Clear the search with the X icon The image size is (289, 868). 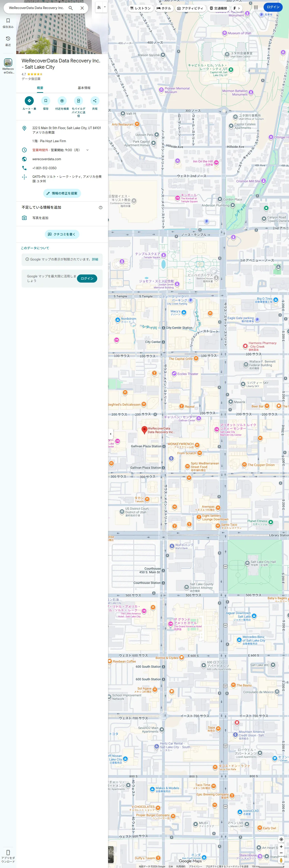click(x=82, y=8)
